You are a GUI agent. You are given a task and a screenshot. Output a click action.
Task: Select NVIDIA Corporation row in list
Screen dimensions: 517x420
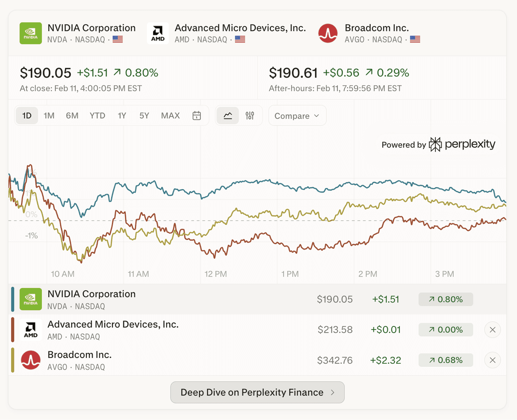(257, 299)
